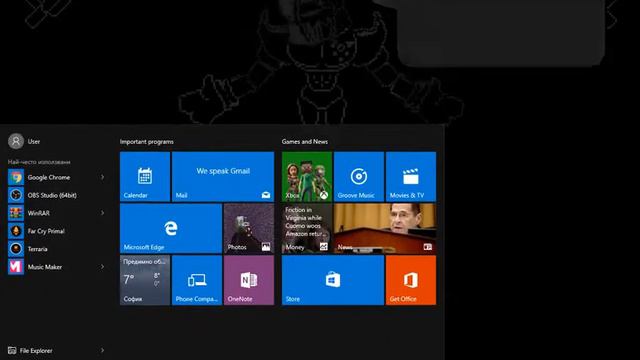This screenshot has height=360, width=640.
Task: Open the Photos tile
Action: (249, 229)
